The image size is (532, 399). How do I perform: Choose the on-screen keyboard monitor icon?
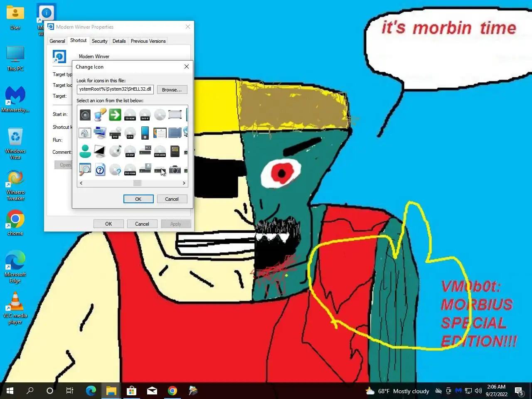(100, 133)
